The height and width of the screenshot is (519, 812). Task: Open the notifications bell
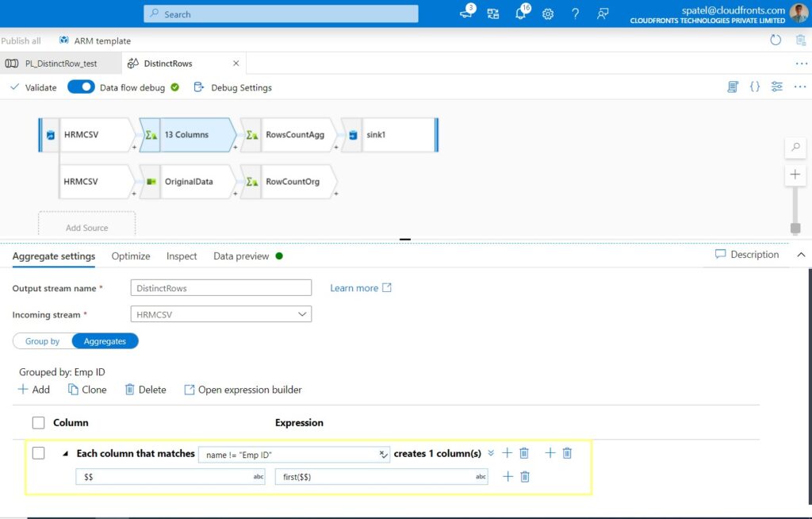pyautogui.click(x=521, y=13)
